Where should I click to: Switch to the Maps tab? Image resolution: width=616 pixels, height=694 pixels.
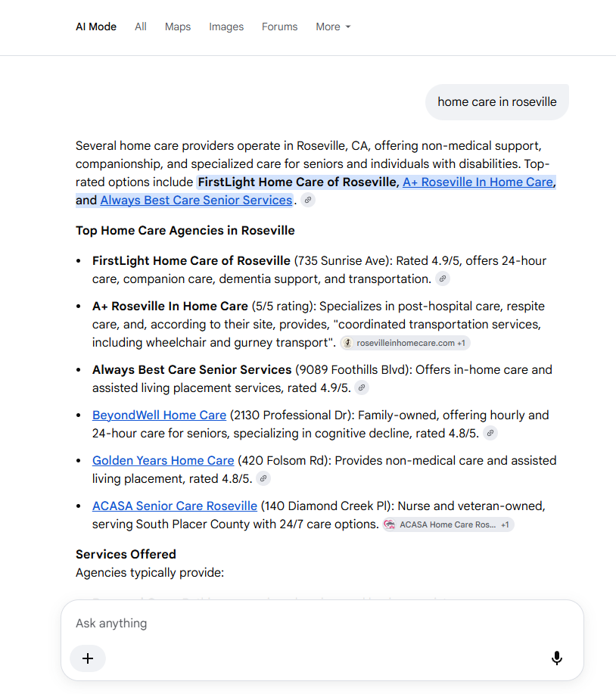178,26
